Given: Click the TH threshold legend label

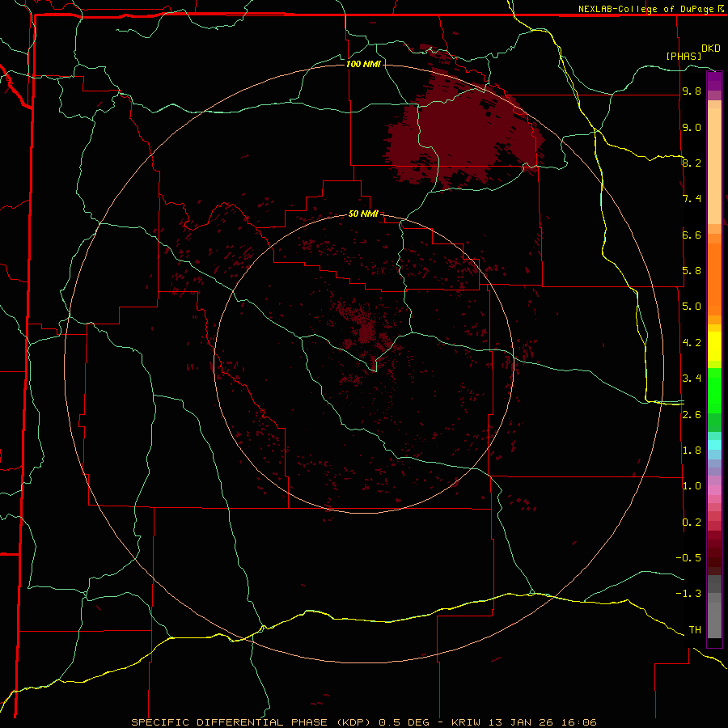Looking at the screenshot, I should pos(695,630).
